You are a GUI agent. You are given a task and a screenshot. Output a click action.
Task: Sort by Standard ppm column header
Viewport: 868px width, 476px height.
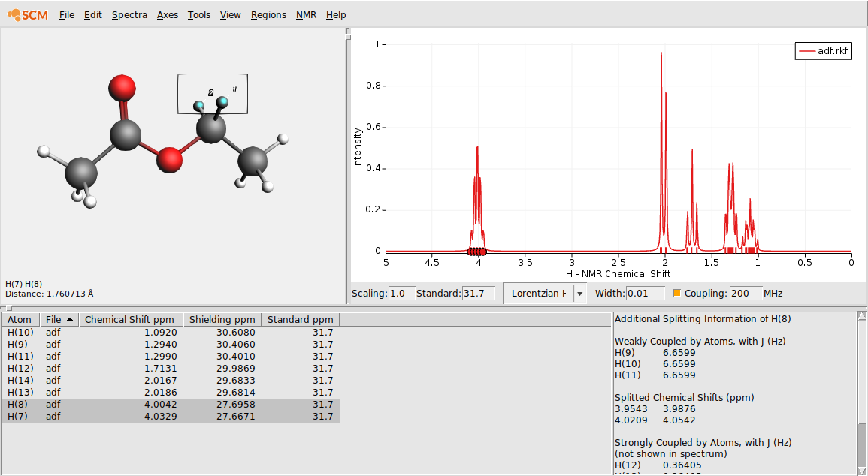[x=301, y=320]
